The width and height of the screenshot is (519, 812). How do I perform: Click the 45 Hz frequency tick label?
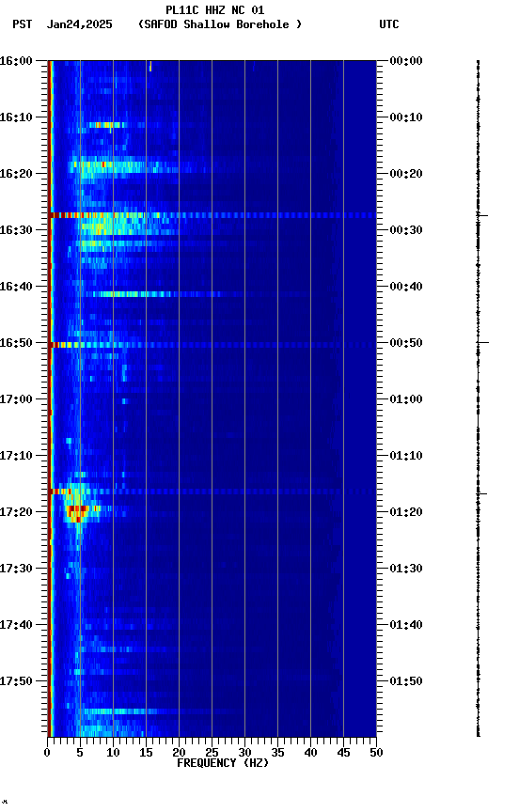coord(343,753)
